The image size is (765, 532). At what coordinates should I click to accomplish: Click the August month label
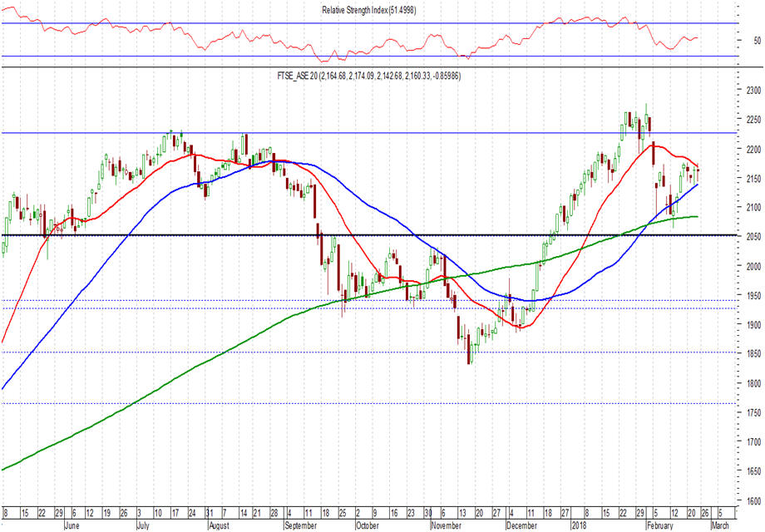point(219,525)
